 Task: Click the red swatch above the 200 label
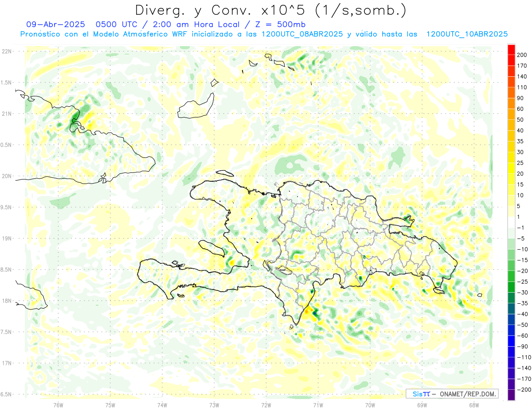pyautogui.click(x=511, y=50)
